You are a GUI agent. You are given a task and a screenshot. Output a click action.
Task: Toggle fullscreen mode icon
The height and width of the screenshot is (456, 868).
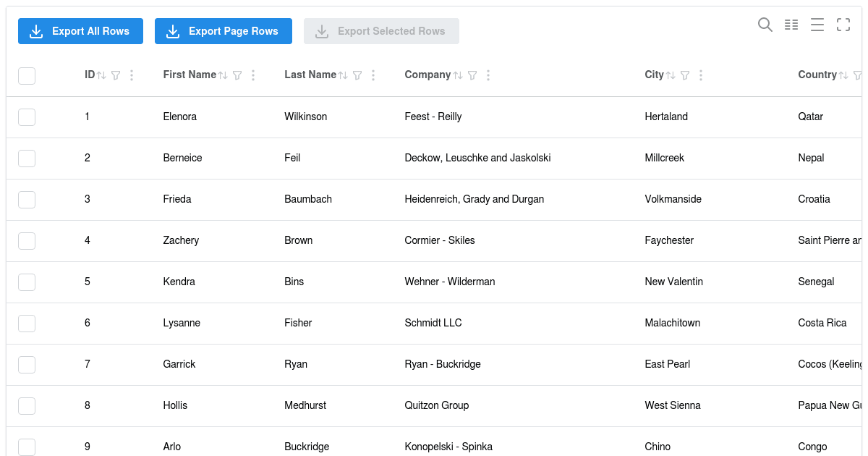pyautogui.click(x=843, y=25)
